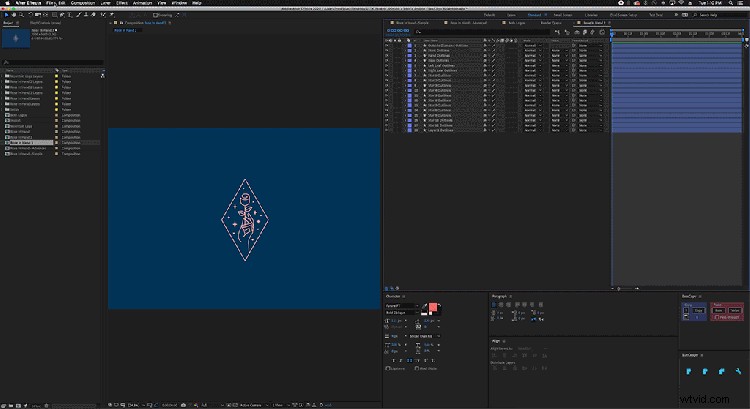Switch to the Render Queue tab

click(551, 23)
